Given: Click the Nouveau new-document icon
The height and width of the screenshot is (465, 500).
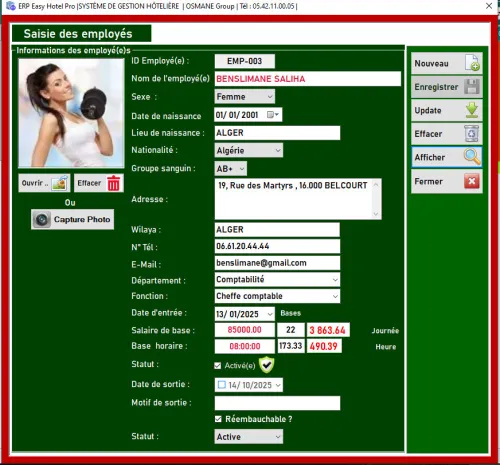Looking at the screenshot, I should point(472,63).
